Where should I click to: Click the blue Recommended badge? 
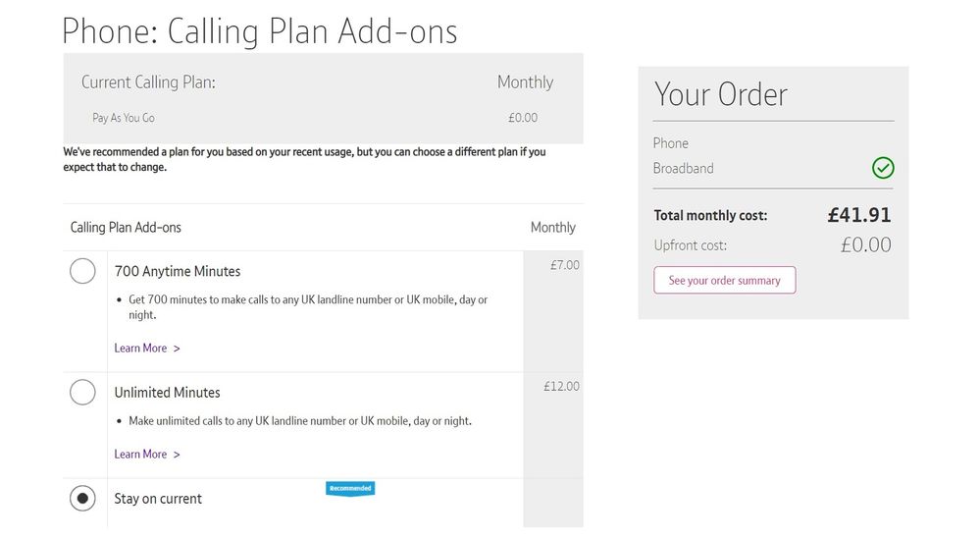pyautogui.click(x=350, y=488)
